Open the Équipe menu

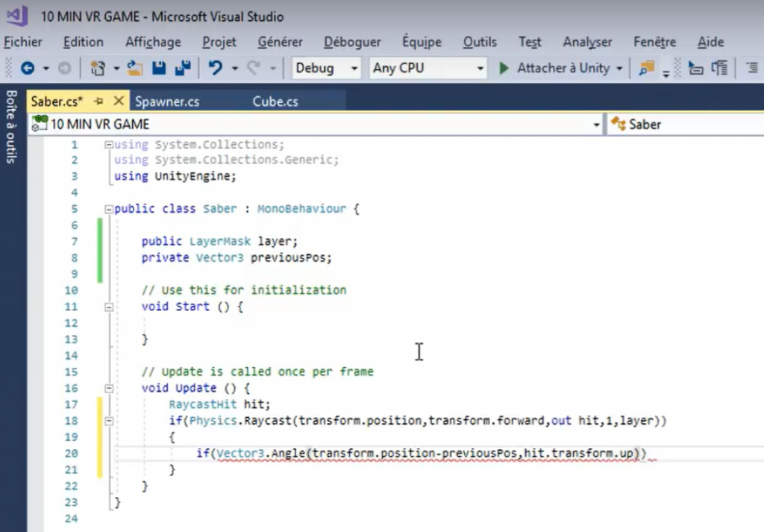tap(422, 42)
